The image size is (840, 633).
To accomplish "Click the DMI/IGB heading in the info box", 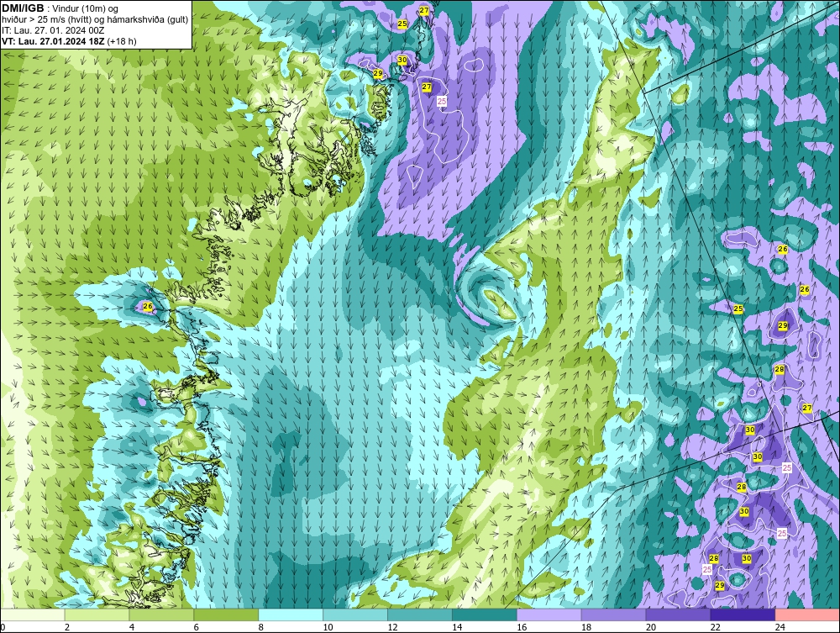I will (x=23, y=8).
